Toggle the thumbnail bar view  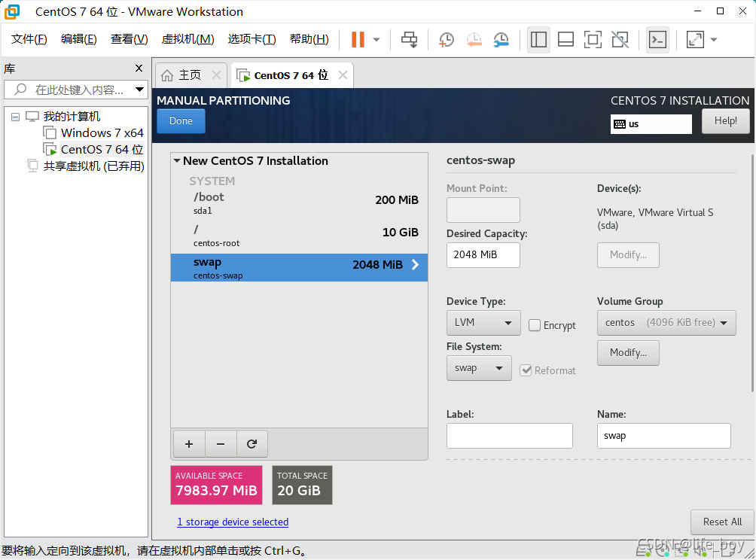pos(565,40)
